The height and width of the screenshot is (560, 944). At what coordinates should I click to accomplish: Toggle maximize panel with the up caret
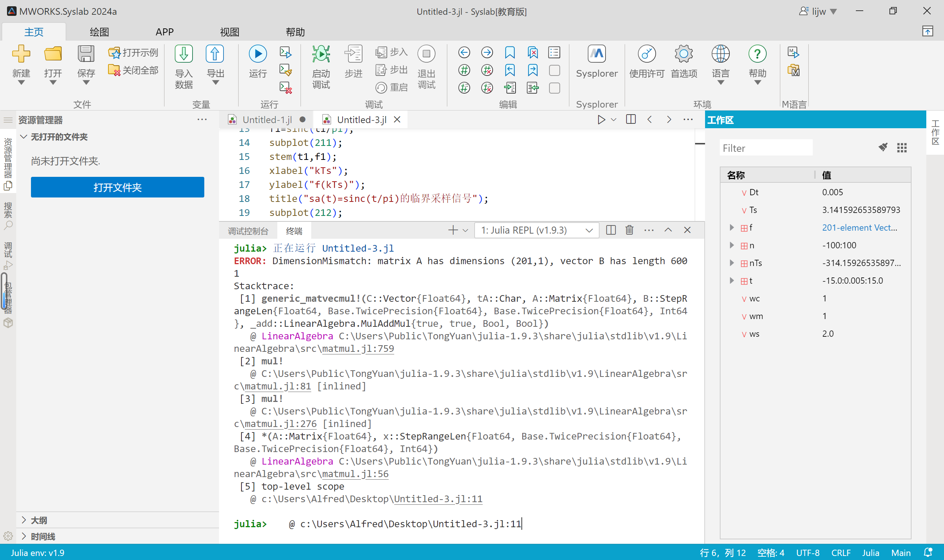(x=668, y=230)
